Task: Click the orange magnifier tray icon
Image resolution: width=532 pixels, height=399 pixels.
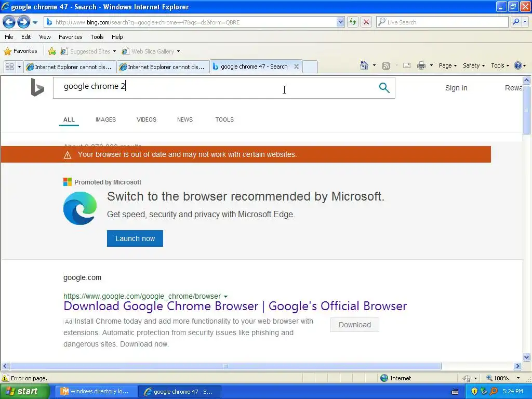Action: pos(494,392)
